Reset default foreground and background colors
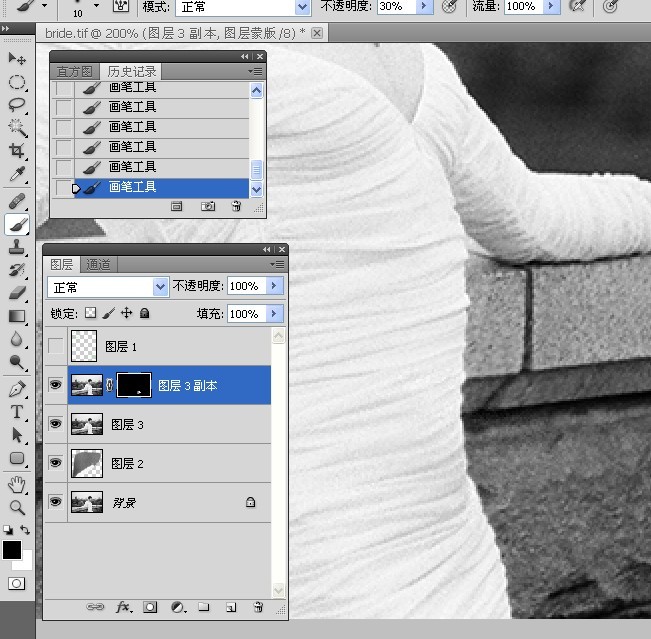Viewport: 651px width, 639px height. click(x=7, y=530)
